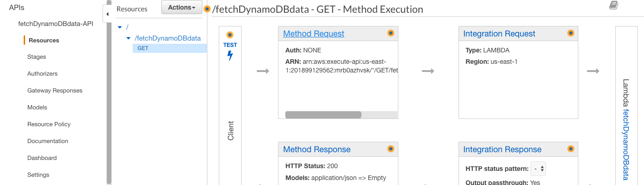This screenshot has width=644, height=185.
Task: Open Resources in sidebar
Action: [44, 40]
